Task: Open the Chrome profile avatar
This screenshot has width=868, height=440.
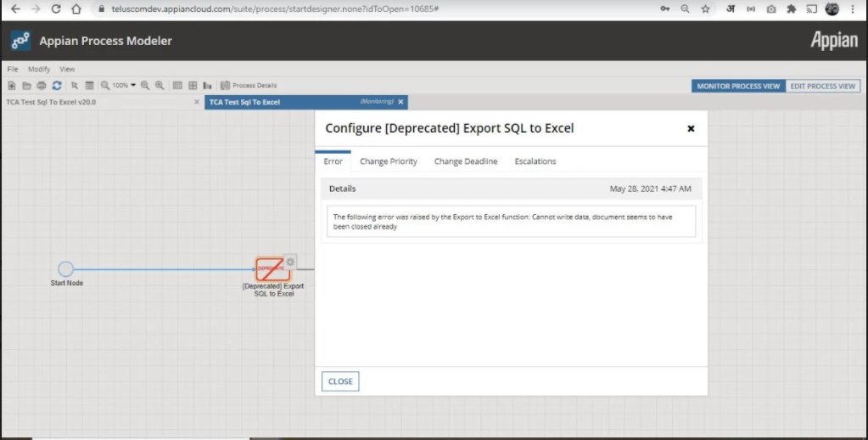Action: point(832,8)
